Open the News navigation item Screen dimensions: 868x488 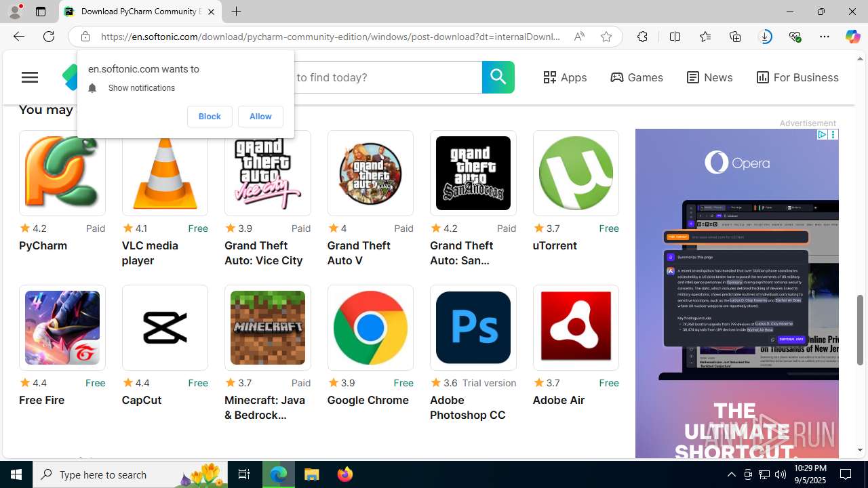coord(709,77)
